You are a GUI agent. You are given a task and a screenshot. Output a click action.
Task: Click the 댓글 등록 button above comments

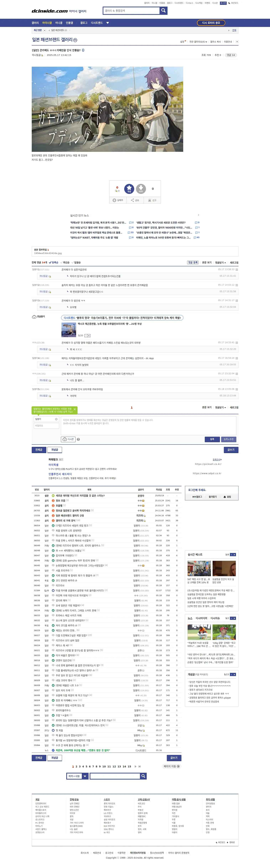193,263
